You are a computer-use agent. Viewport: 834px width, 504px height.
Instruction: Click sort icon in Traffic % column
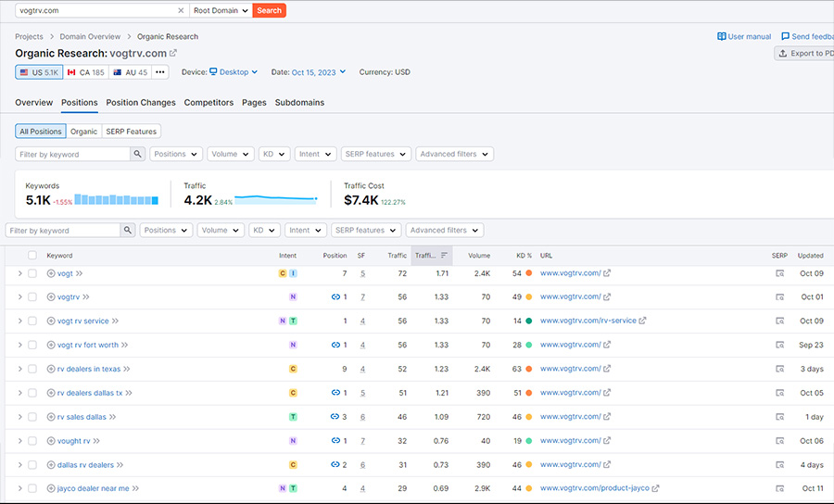444,256
